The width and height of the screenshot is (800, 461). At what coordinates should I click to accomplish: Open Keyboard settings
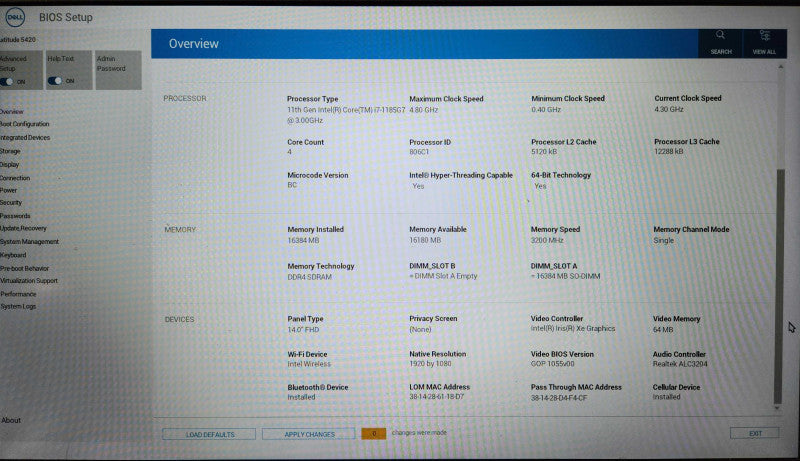(x=13, y=255)
